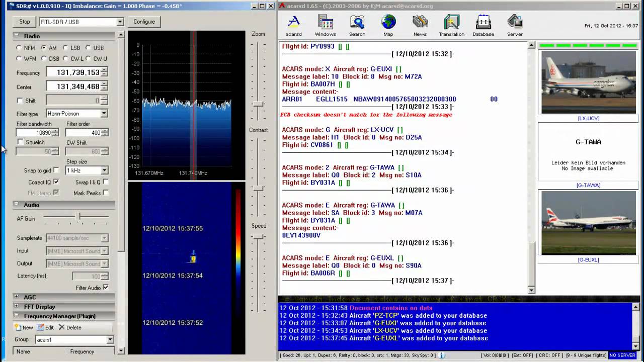Expand the AGC panel section
Image resolution: width=644 pixels, height=362 pixels.
[17, 297]
